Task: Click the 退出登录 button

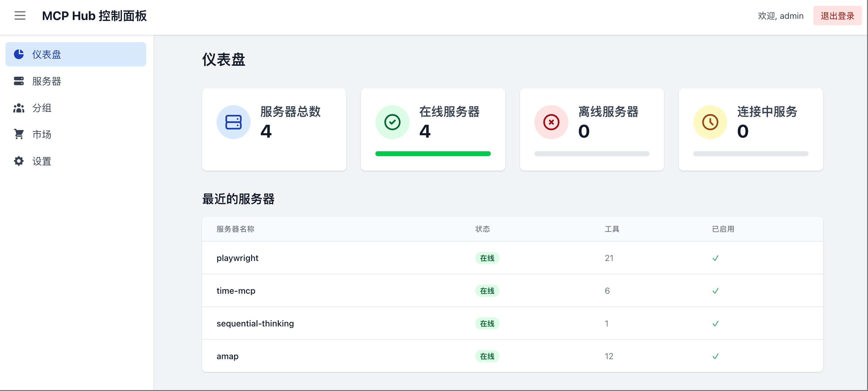Action: [837, 15]
